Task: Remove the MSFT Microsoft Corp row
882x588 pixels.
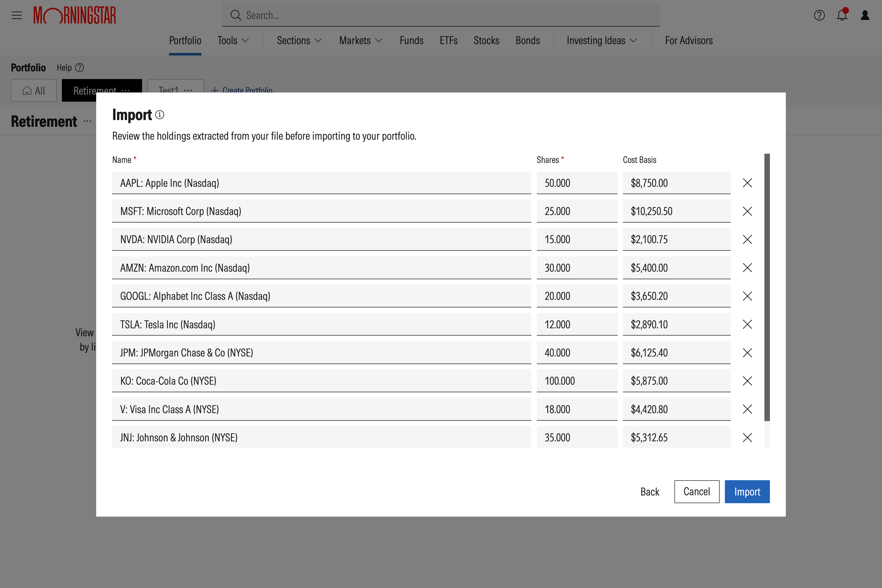Action: [747, 211]
